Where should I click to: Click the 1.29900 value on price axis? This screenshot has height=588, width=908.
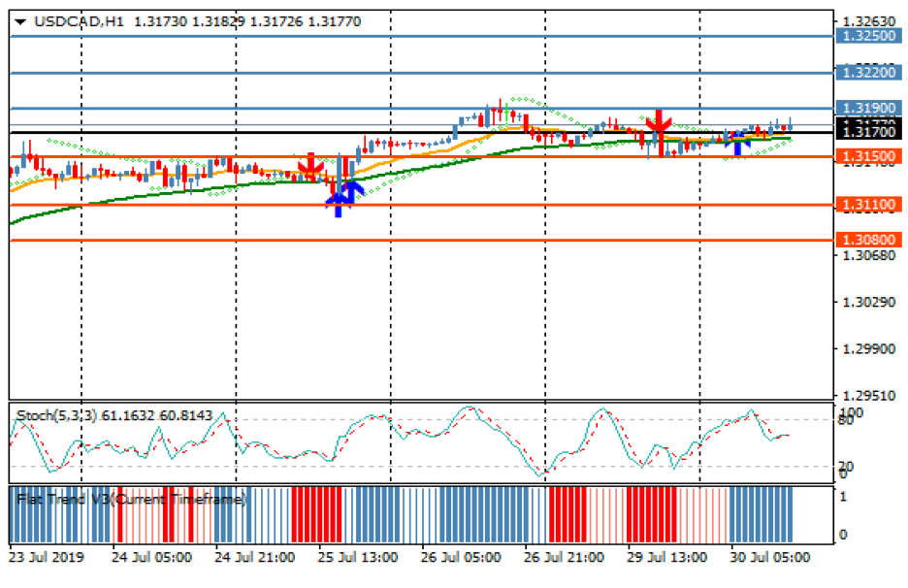[862, 348]
